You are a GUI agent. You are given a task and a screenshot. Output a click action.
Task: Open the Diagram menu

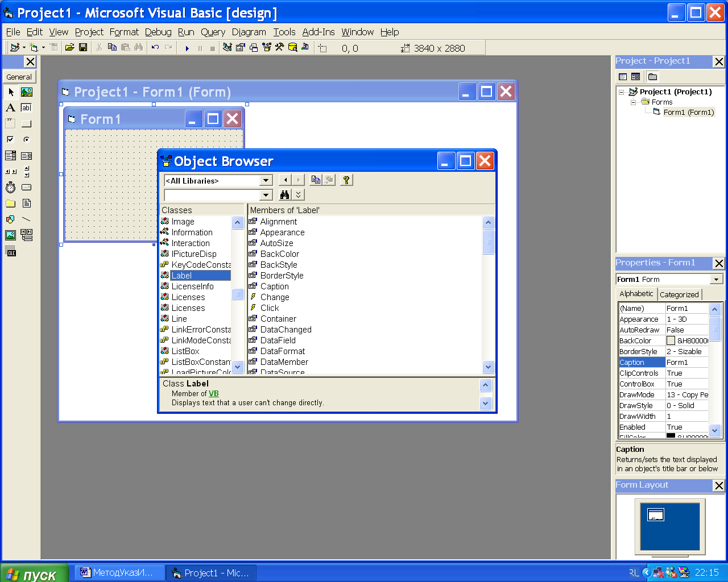coord(249,32)
